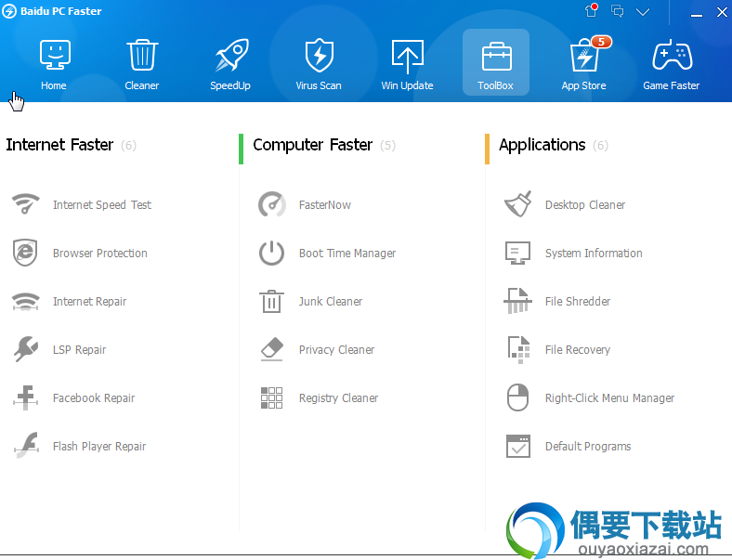Image resolution: width=732 pixels, height=560 pixels.
Task: Open Default Programs label
Action: (588, 447)
